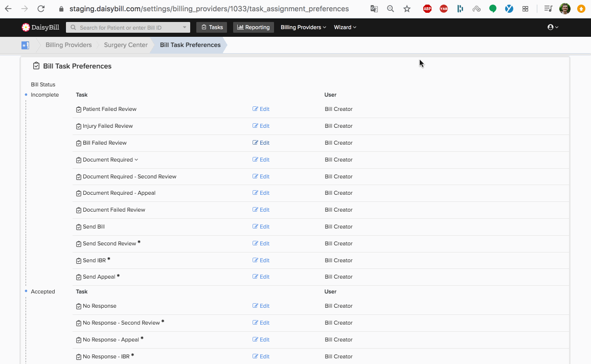Click the Chrome profile avatar
The image size is (591, 364).
click(x=564, y=9)
